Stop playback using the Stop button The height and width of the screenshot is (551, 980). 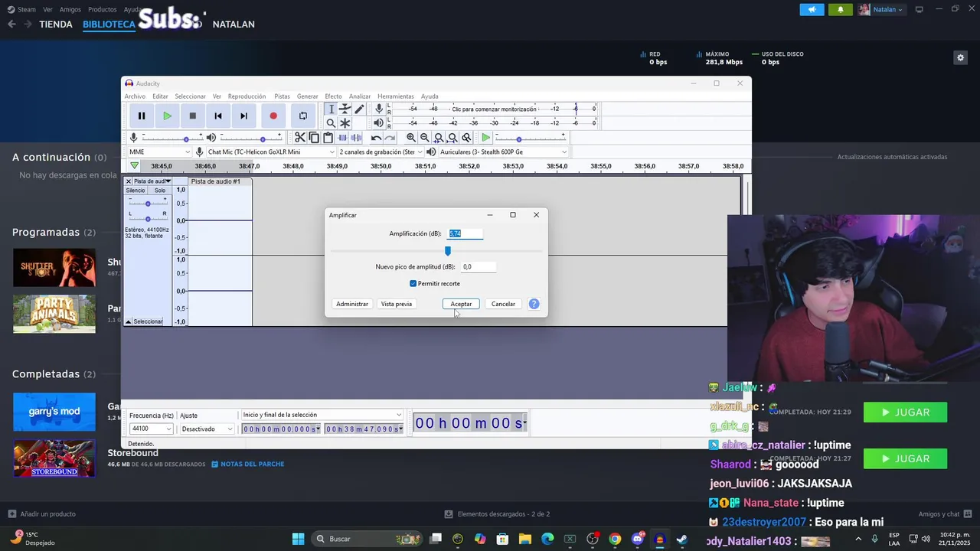(x=193, y=116)
